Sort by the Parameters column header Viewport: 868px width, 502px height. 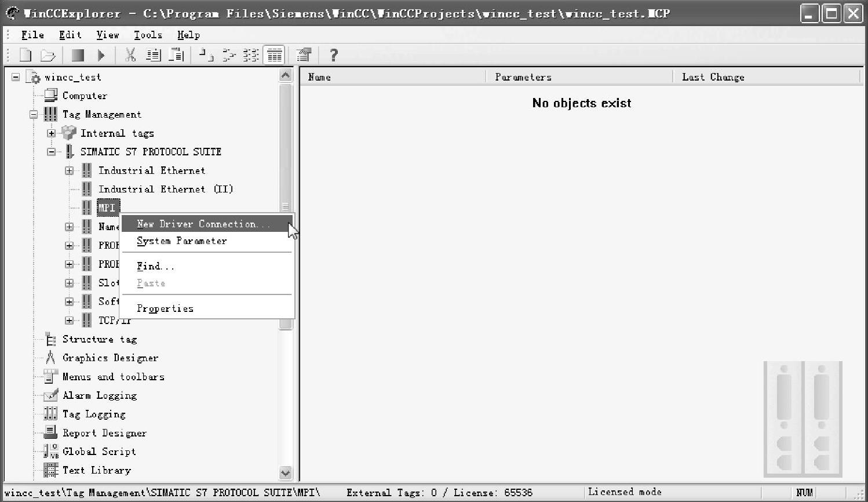(579, 77)
